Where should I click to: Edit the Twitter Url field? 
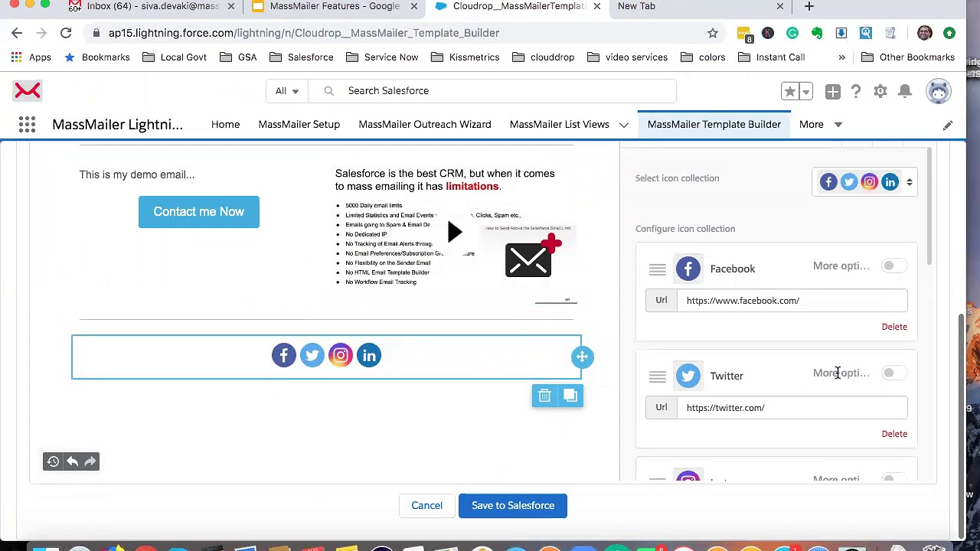point(792,408)
